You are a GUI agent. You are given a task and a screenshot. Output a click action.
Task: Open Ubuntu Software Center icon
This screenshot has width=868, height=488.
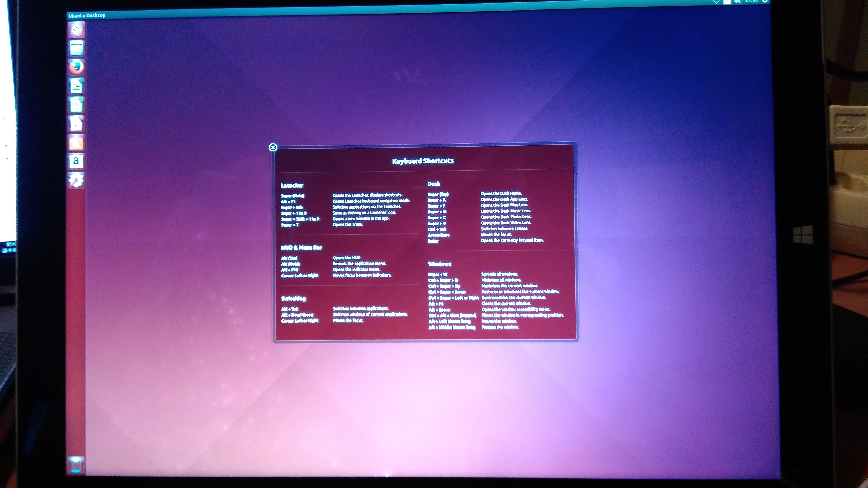tap(77, 143)
